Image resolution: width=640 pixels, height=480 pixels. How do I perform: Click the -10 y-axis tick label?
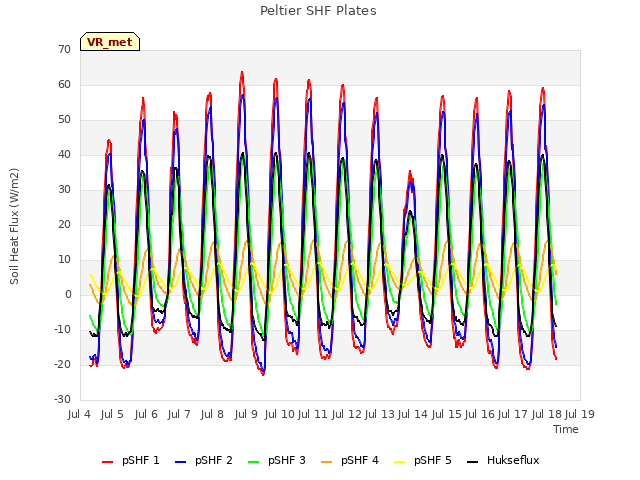pyautogui.click(x=62, y=329)
